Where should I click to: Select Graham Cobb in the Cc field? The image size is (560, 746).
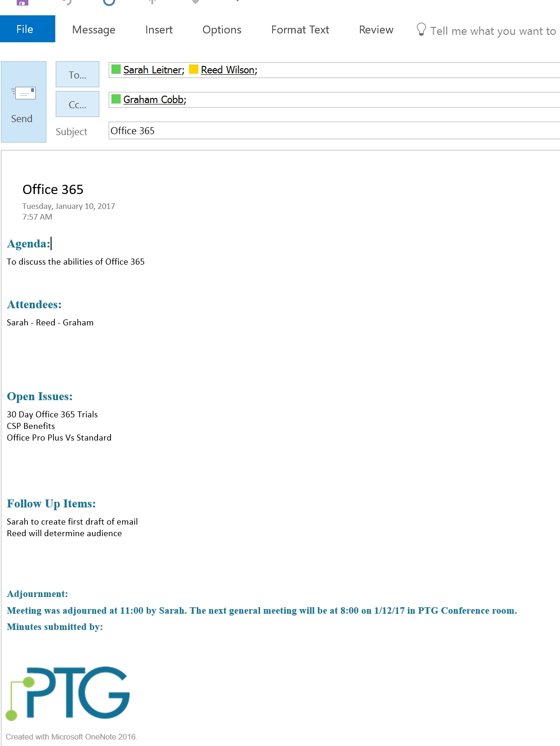155,100
